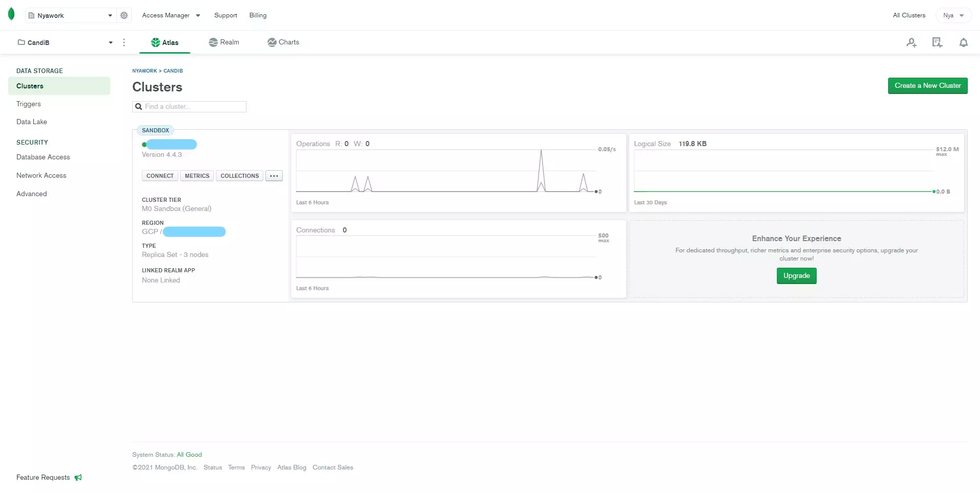Viewport: 980px width, 493px height.
Task: Open the Privacy footer link
Action: coord(261,467)
